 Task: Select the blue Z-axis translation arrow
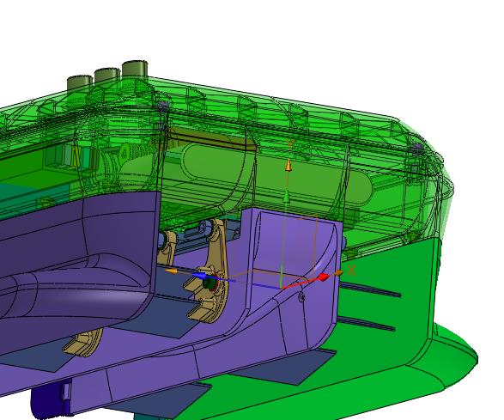199,277
